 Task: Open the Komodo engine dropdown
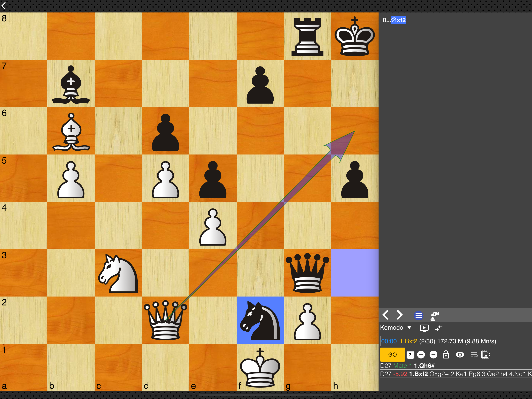(x=396, y=327)
